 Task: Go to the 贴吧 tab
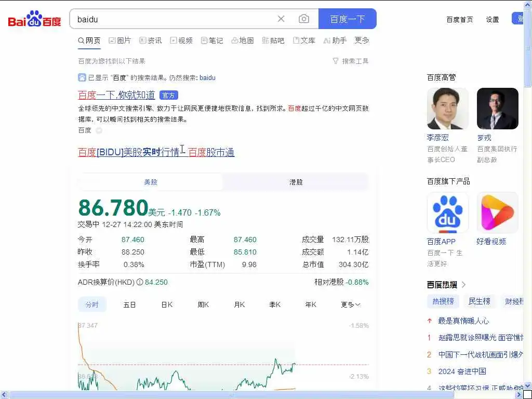click(x=273, y=41)
